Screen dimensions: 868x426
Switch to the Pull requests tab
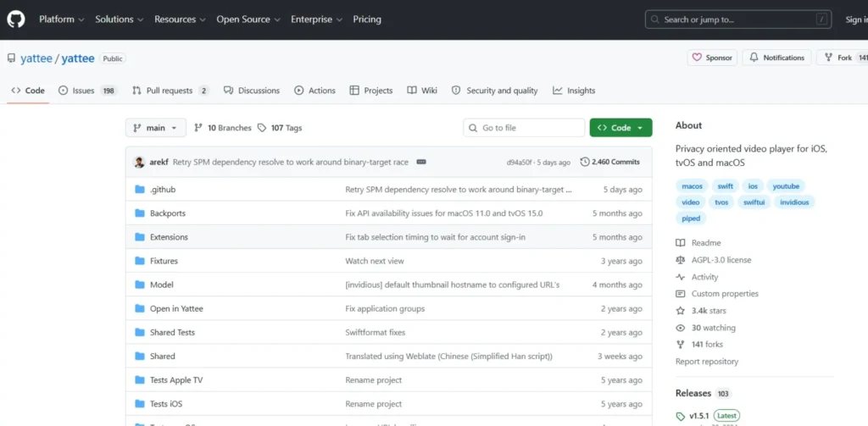click(170, 90)
